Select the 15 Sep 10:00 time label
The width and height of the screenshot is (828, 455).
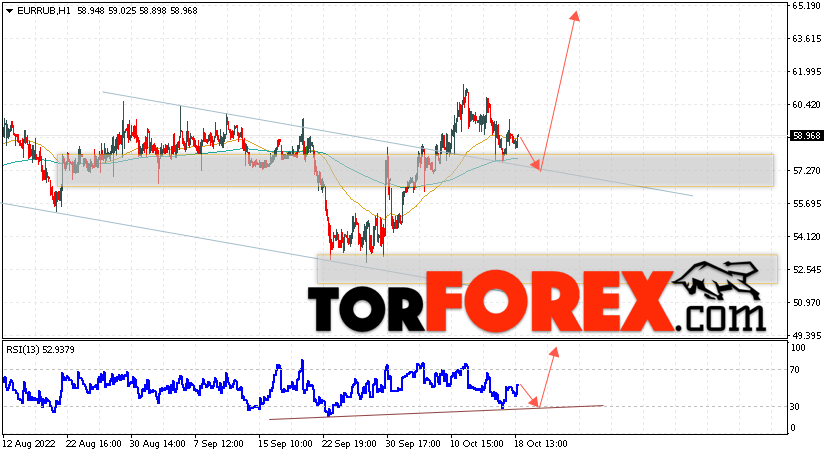(286, 444)
